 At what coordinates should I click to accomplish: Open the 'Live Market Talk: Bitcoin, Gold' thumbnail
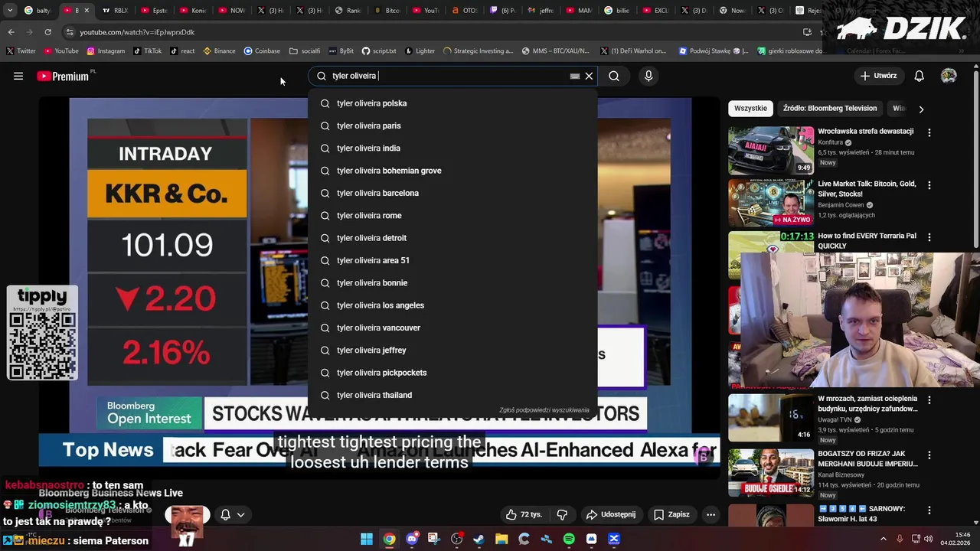click(770, 203)
